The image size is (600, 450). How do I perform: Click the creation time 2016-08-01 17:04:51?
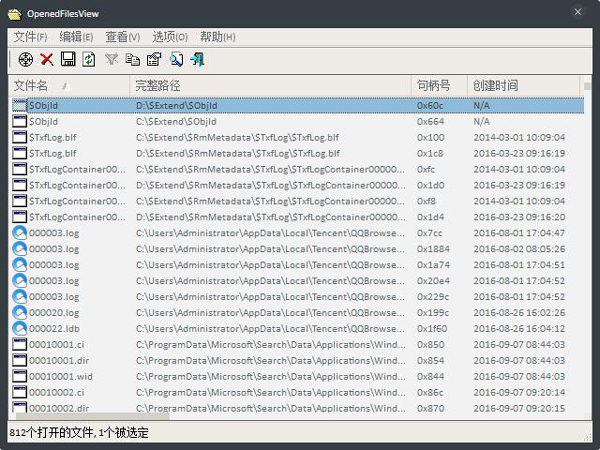tap(519, 265)
